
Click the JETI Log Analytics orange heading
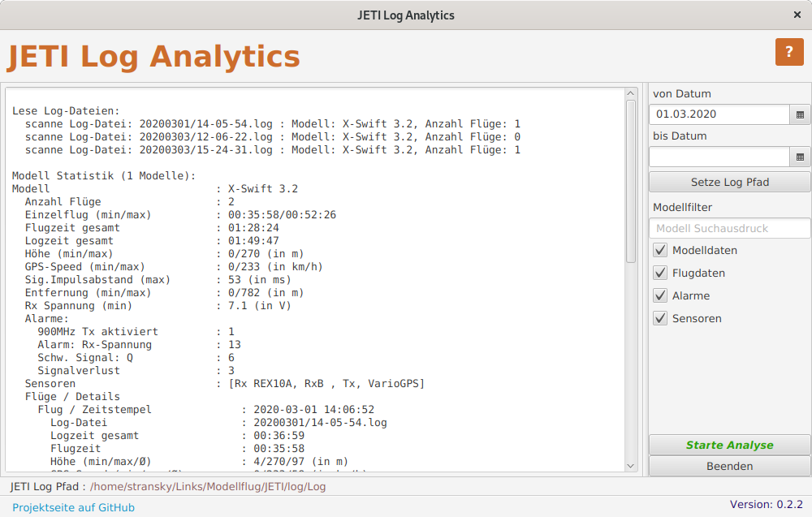point(153,57)
